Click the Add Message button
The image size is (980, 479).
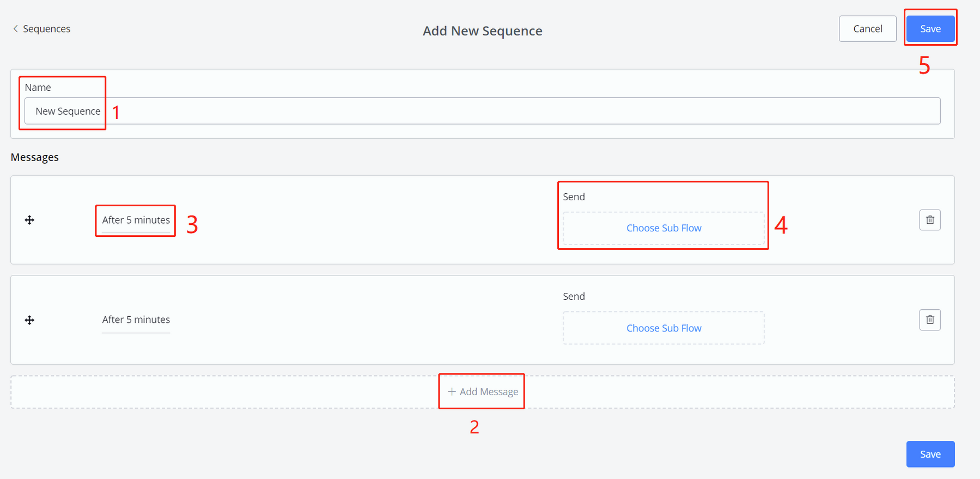483,392
